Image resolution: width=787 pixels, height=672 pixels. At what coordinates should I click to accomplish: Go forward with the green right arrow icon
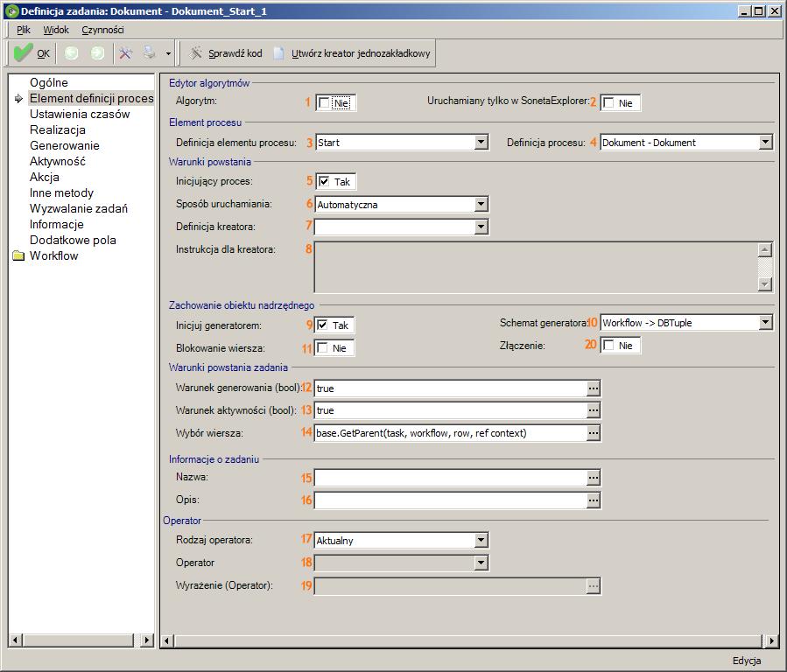[x=97, y=53]
